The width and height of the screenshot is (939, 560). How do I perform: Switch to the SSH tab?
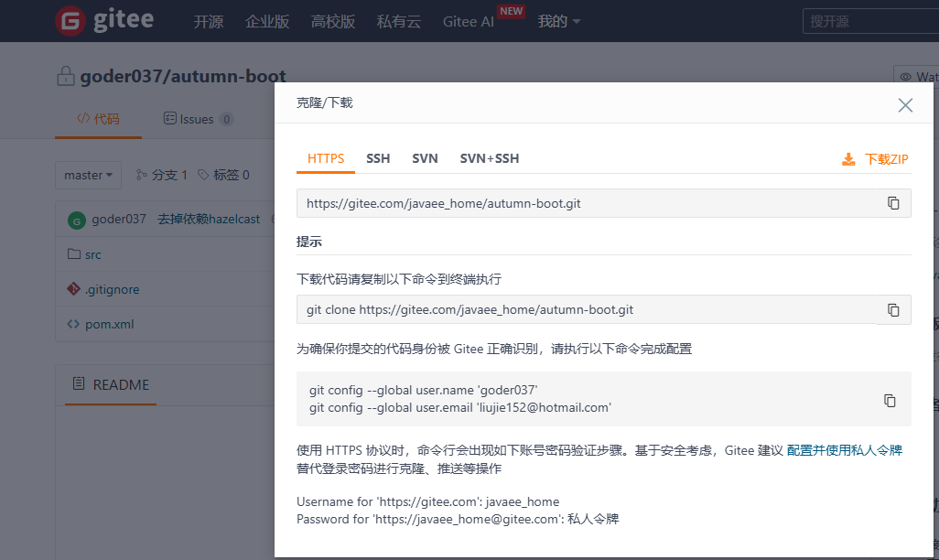378,158
